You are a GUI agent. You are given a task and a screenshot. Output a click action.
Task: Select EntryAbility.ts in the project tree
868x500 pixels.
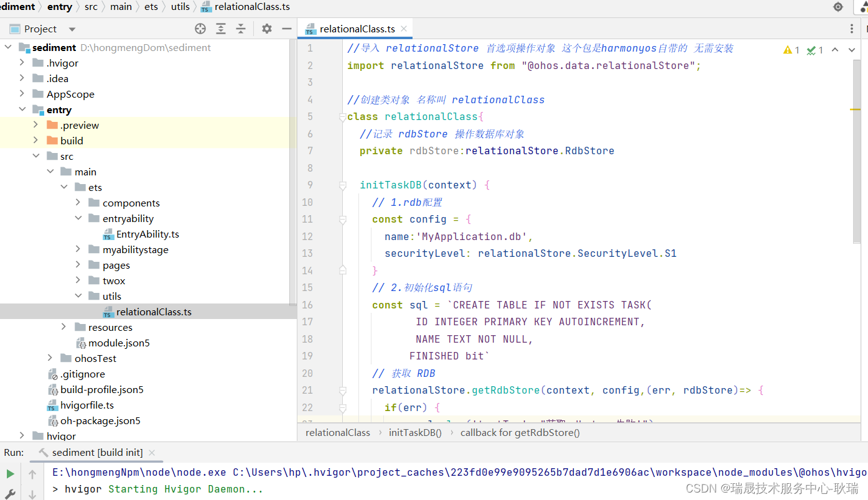(x=147, y=234)
